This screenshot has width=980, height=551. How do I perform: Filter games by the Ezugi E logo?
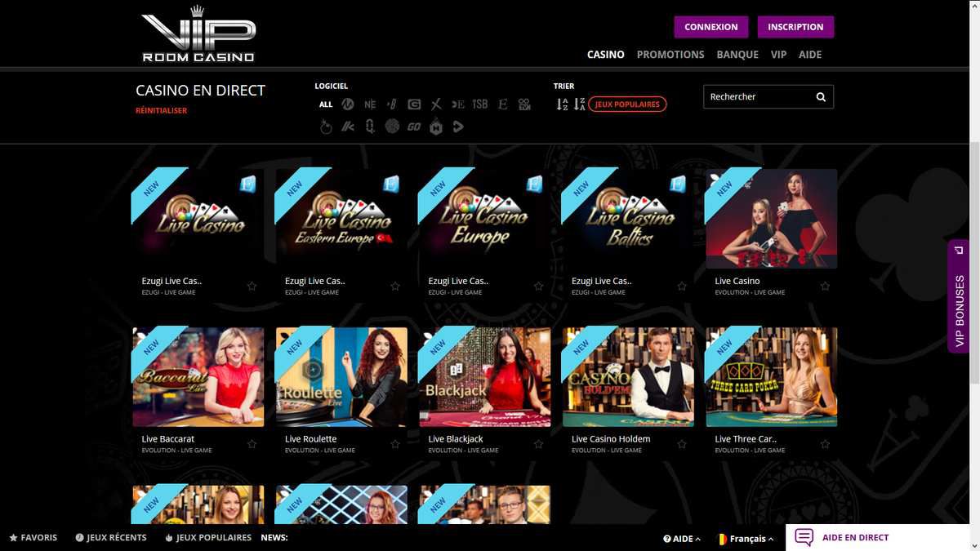(x=502, y=104)
